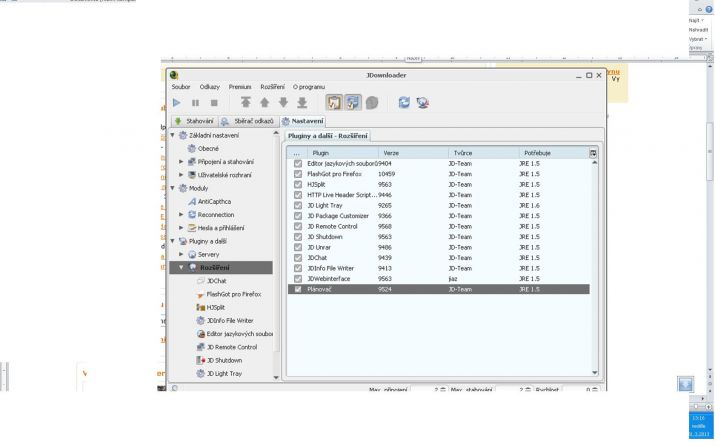The width and height of the screenshot is (715, 446).
Task: Open the Soubor menu
Action: (181, 87)
